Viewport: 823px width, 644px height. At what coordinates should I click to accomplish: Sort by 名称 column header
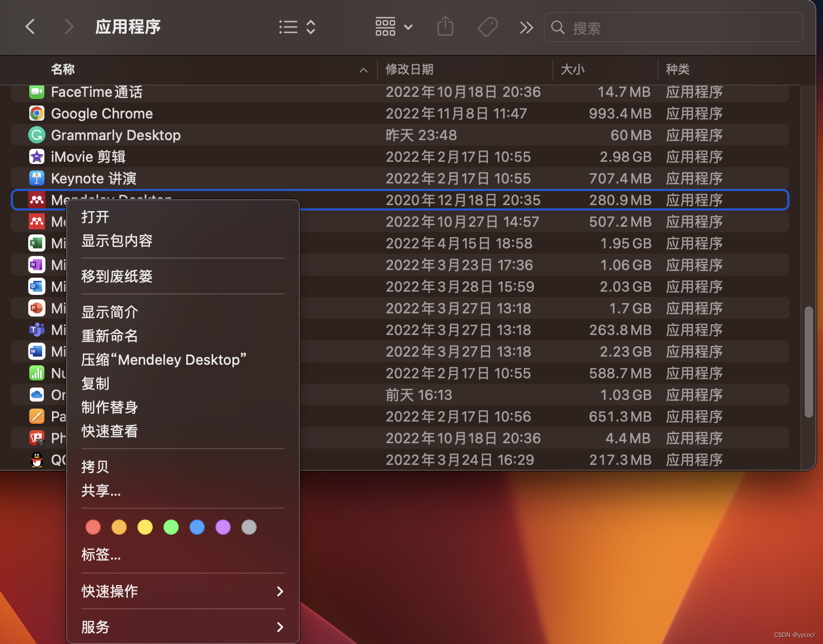click(x=63, y=69)
